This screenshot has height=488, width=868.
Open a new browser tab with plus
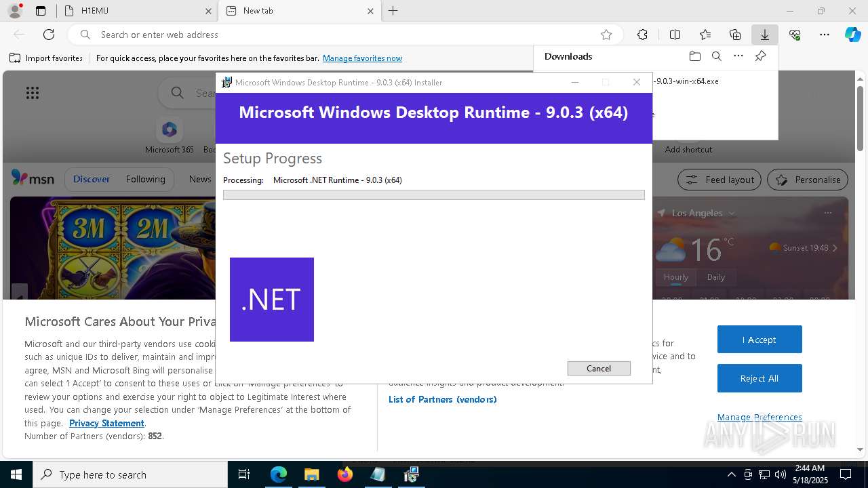click(393, 11)
